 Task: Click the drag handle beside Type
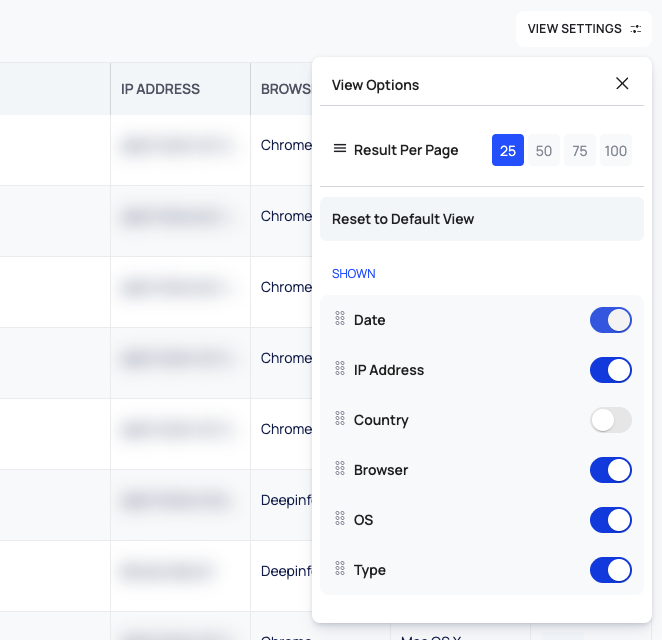tap(340, 568)
